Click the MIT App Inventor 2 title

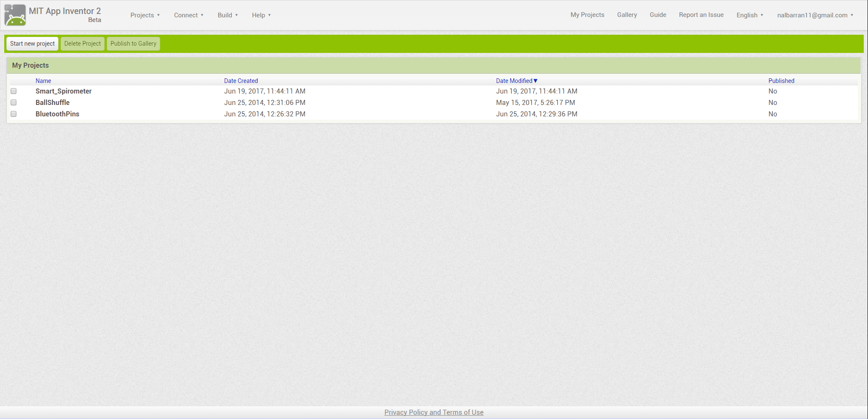click(x=65, y=11)
